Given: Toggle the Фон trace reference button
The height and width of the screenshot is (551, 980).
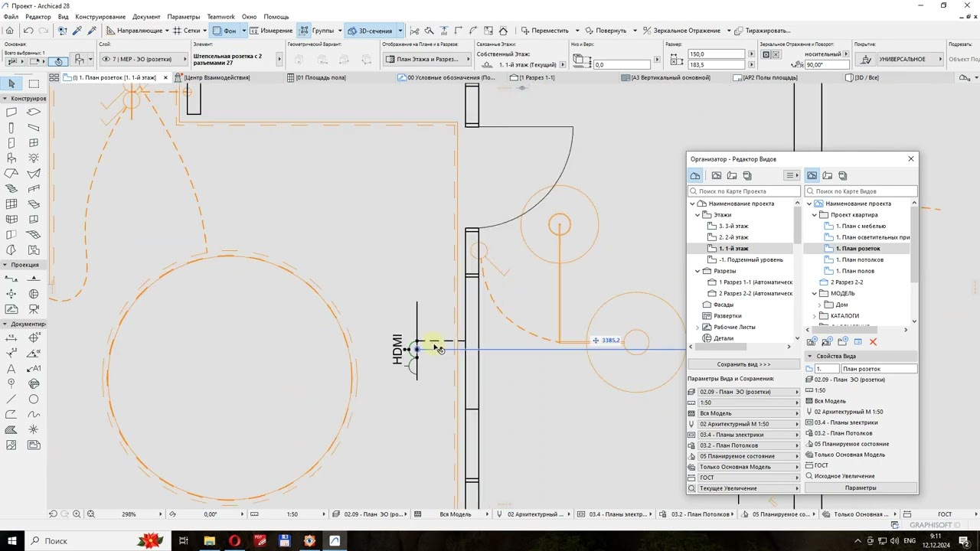Looking at the screenshot, I should pos(224,31).
